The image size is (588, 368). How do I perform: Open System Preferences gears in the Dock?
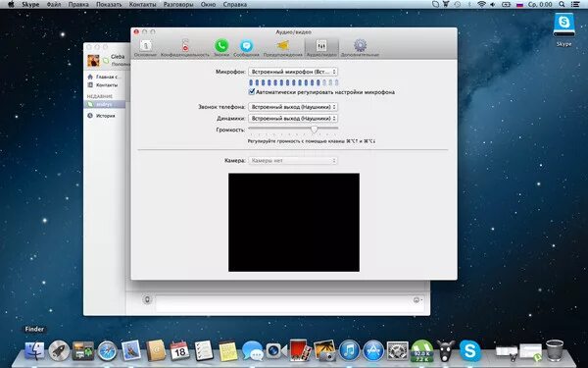[398, 350]
